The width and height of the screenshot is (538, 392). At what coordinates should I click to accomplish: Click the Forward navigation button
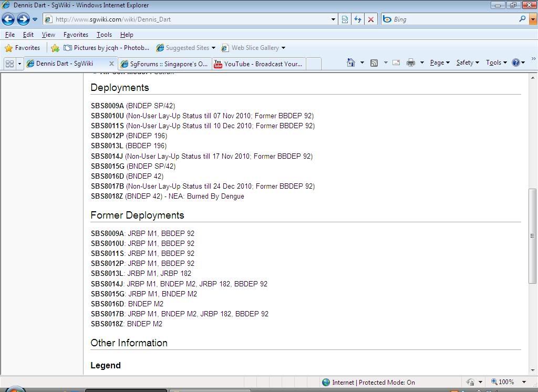(23, 19)
